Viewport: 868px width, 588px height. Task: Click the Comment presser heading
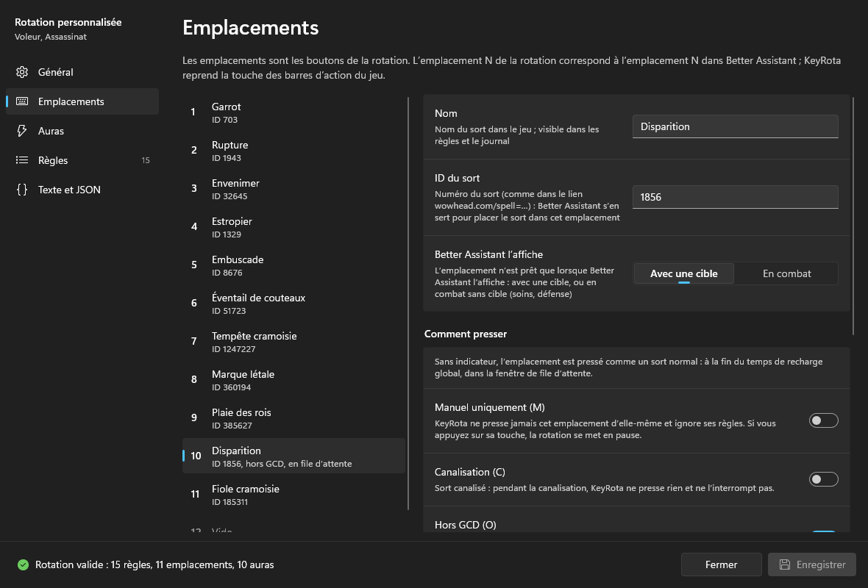tap(466, 334)
